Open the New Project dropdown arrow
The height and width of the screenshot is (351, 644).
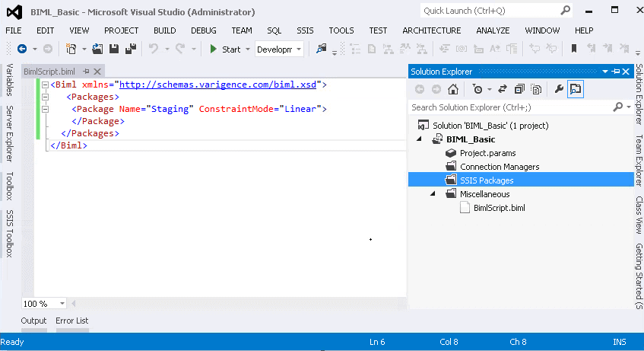84,49
